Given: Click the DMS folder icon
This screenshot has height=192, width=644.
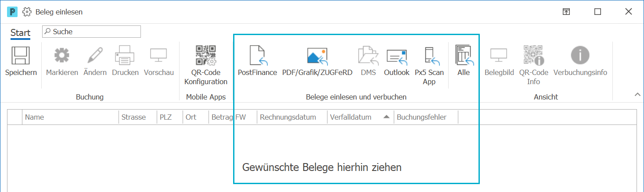Looking at the screenshot, I should point(368,56).
